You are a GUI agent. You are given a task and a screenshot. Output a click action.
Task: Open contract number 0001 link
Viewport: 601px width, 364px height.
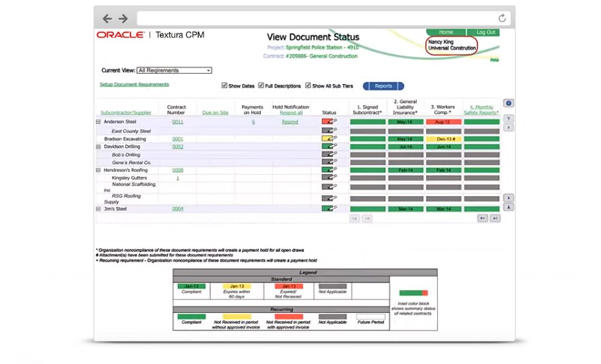[178, 139]
